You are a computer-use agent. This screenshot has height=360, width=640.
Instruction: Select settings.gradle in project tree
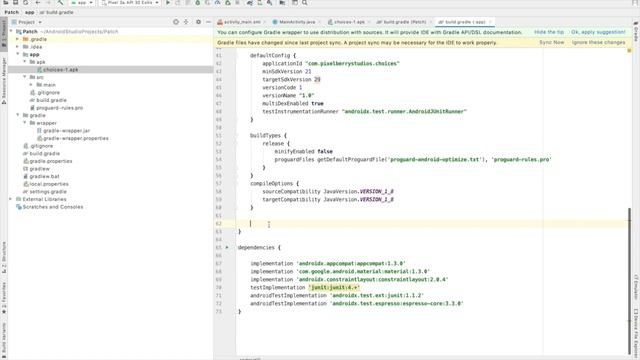(48, 191)
